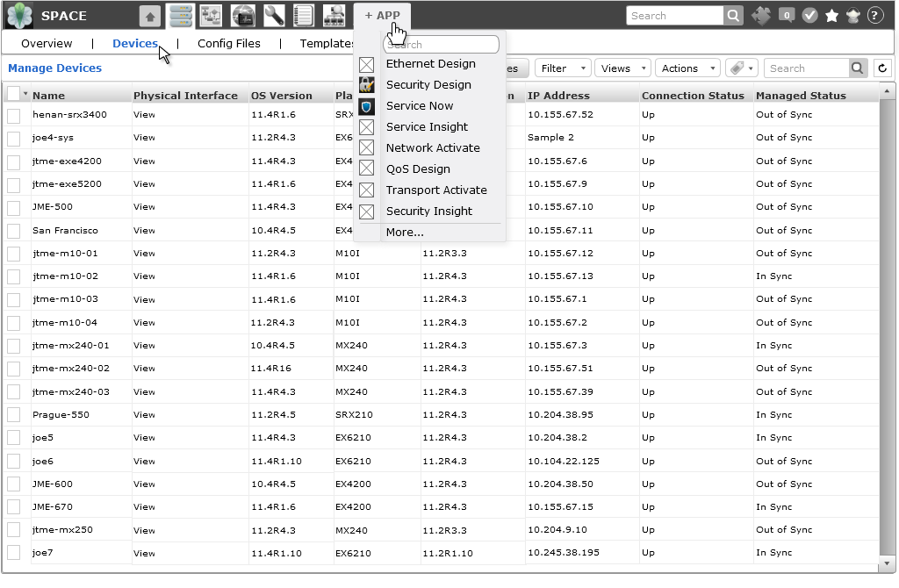
Task: Sort by the OS Version column header
Action: [x=282, y=96]
